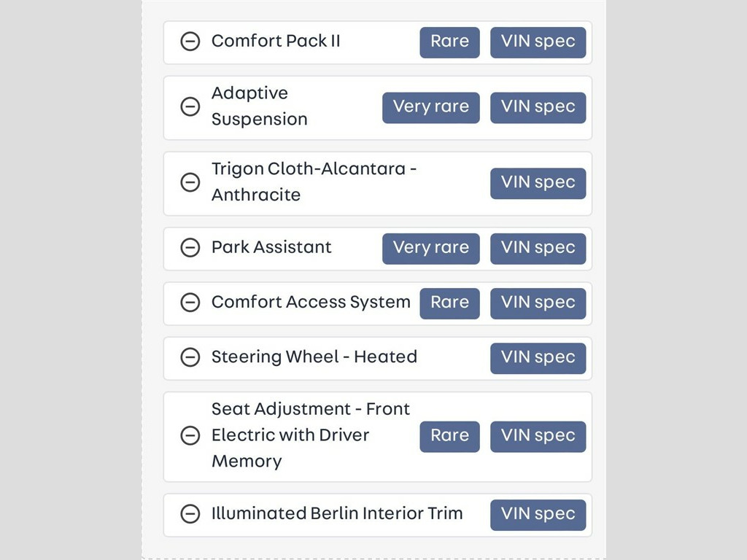Collapse the Adaptive Suspension item via minus icon
Image resolution: width=747 pixels, height=560 pixels.
click(x=190, y=106)
